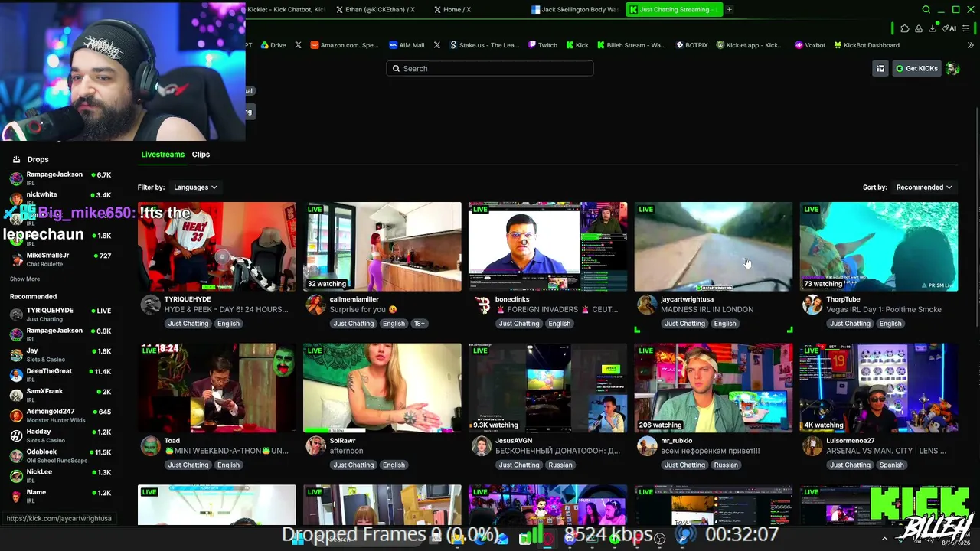Open the KickBot Dashboard bookmark
The image size is (980, 551).
[x=867, y=45]
